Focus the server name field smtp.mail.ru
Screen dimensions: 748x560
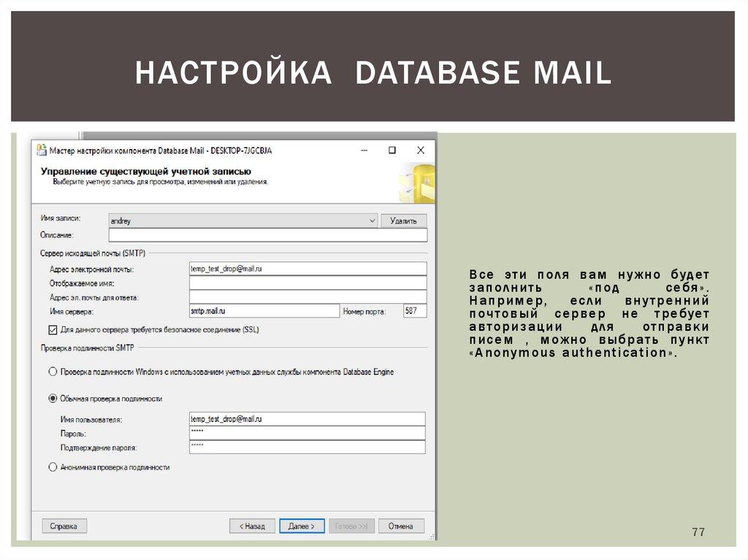(x=264, y=311)
